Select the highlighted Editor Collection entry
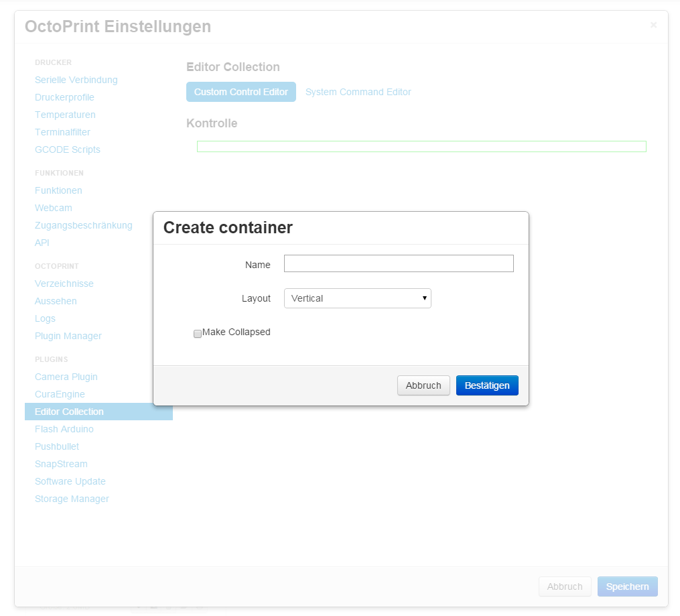This screenshot has width=680, height=616. pos(98,412)
